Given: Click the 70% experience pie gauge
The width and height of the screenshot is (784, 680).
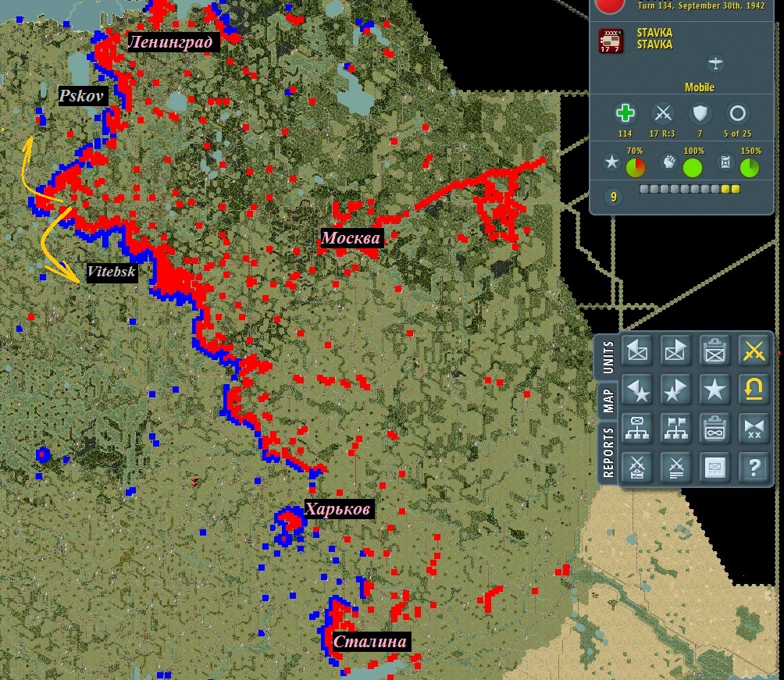Looking at the screenshot, I should point(636,168).
